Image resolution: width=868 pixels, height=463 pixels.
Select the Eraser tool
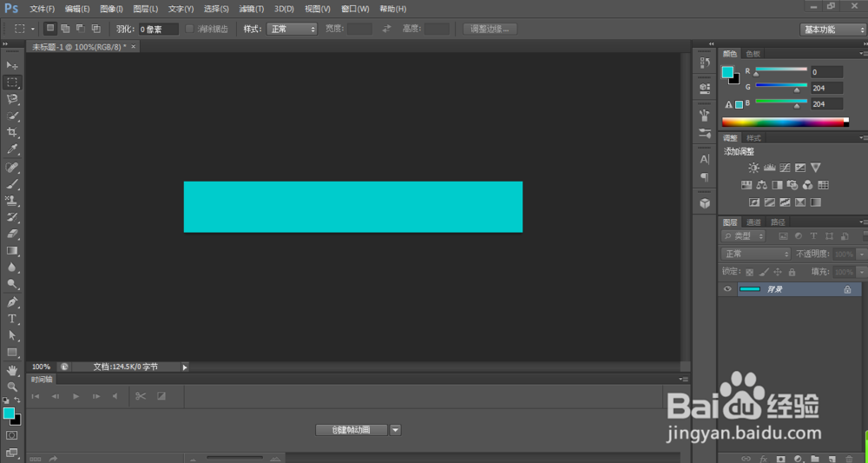coord(12,234)
